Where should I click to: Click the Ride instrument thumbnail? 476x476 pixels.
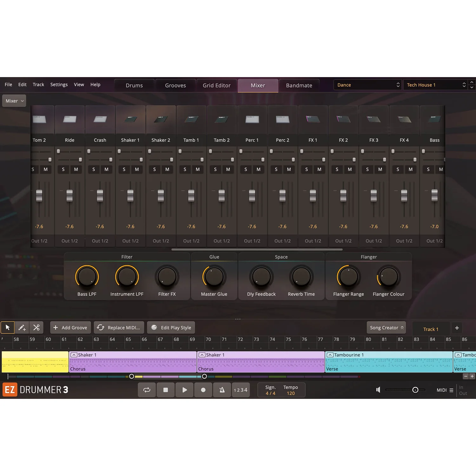point(70,119)
